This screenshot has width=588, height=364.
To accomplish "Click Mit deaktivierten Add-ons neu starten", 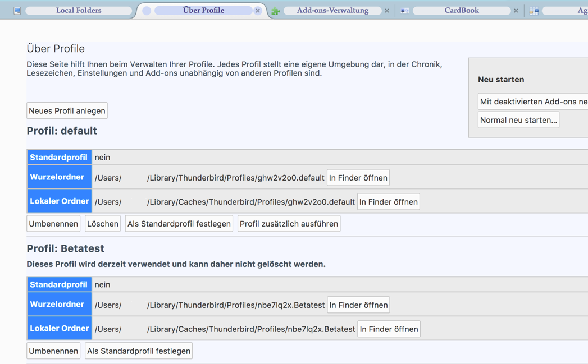I will (x=534, y=102).
